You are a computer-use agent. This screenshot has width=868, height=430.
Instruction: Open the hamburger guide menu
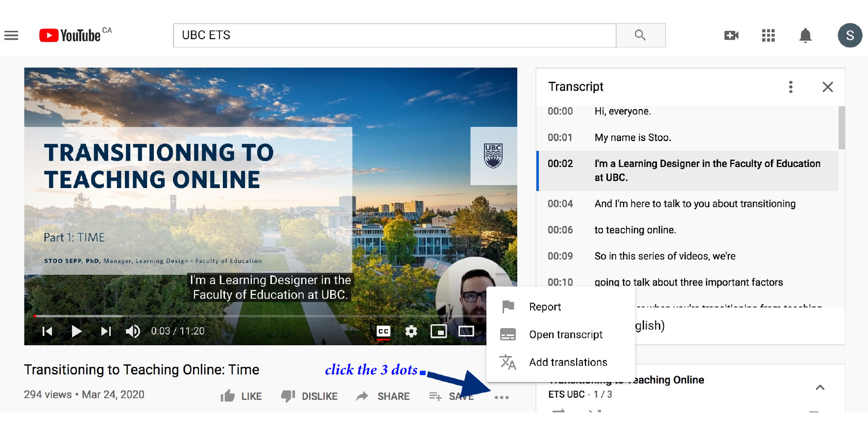click(11, 35)
